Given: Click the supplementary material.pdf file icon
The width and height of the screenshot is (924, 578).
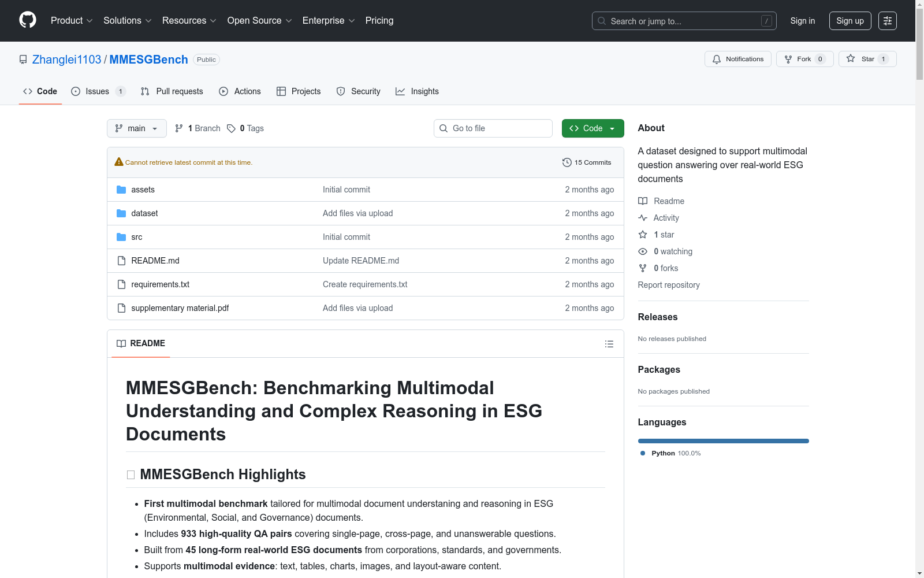Looking at the screenshot, I should click(121, 308).
